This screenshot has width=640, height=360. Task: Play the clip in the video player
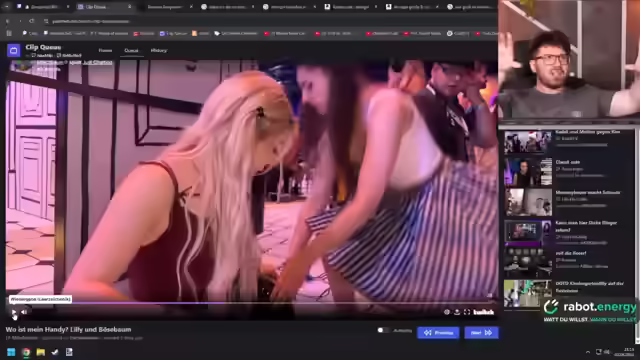[x=14, y=312]
